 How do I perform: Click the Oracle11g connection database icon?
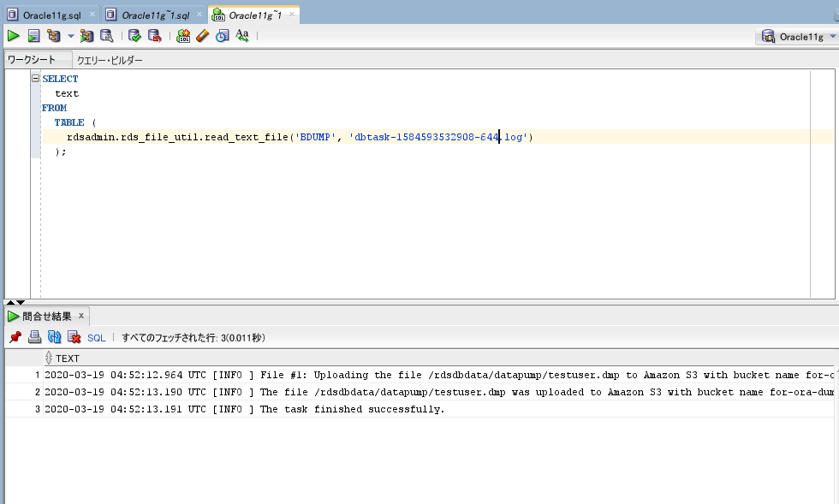point(768,37)
